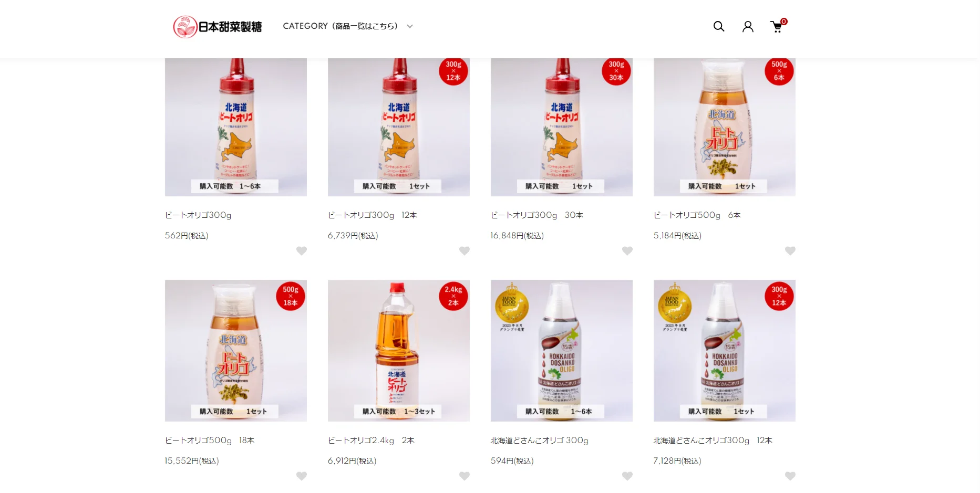Click the heart under ビートオリゴ500g 18本
Screen dimensions: 980x493
(x=302, y=476)
